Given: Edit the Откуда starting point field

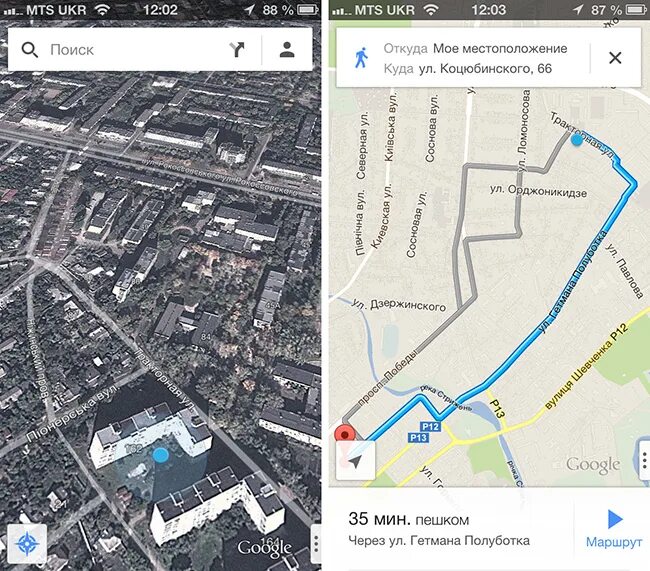Looking at the screenshot, I should tap(475, 49).
